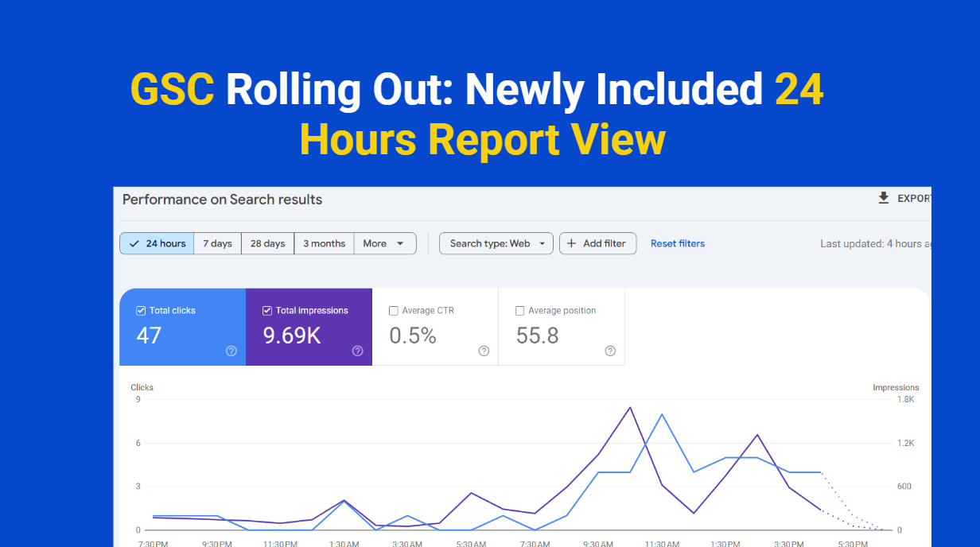Open the Search type: Web dropdown
Viewport: 980px width, 547px height.
coord(496,243)
